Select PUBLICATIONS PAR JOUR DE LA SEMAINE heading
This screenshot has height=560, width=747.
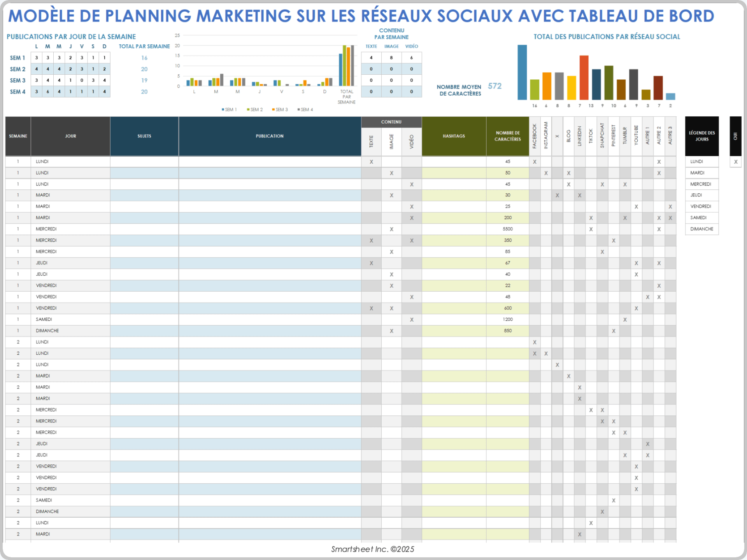point(71,37)
